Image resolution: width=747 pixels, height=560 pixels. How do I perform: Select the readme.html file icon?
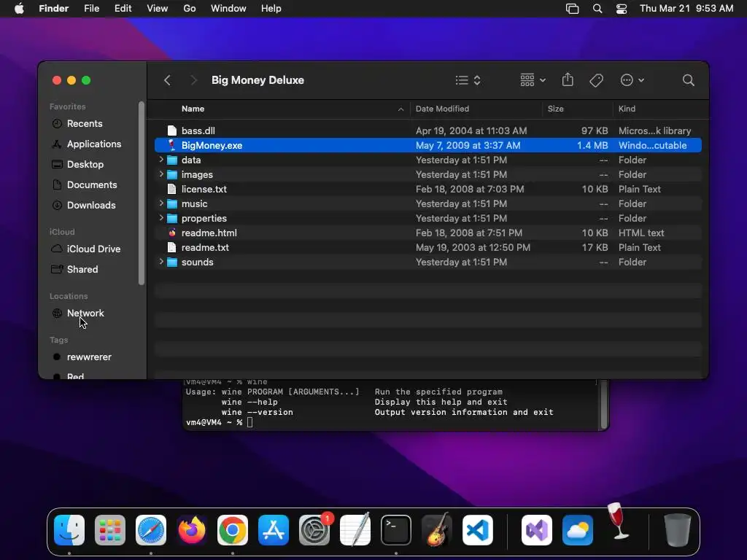coord(172,233)
